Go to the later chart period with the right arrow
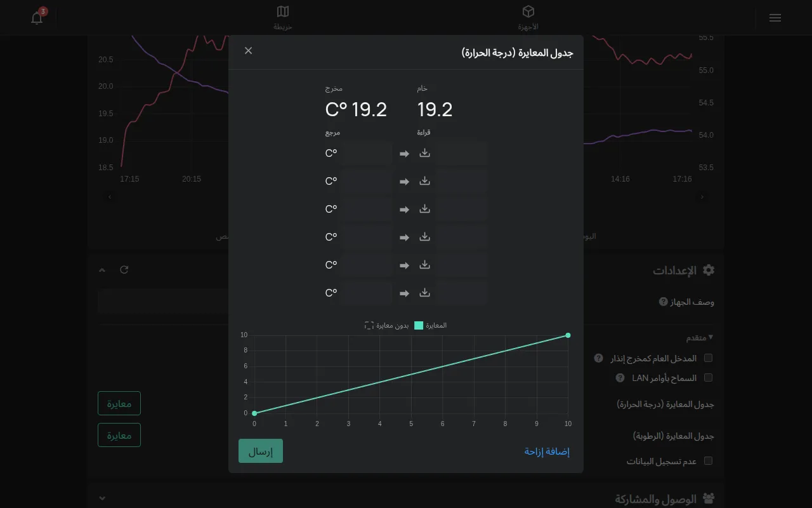Image resolution: width=812 pixels, height=508 pixels. (702, 197)
